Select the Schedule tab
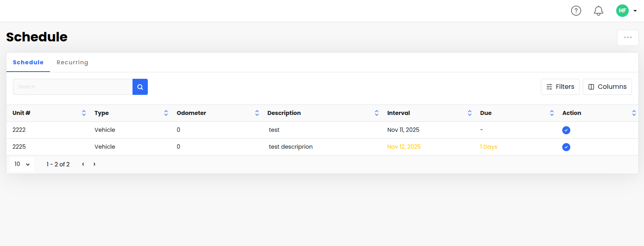 pyautogui.click(x=28, y=62)
